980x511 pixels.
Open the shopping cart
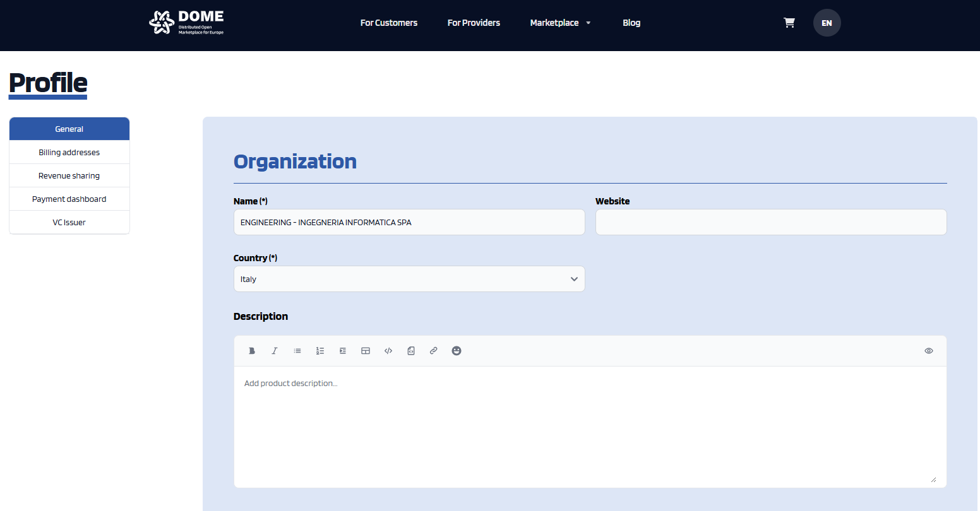tap(789, 23)
